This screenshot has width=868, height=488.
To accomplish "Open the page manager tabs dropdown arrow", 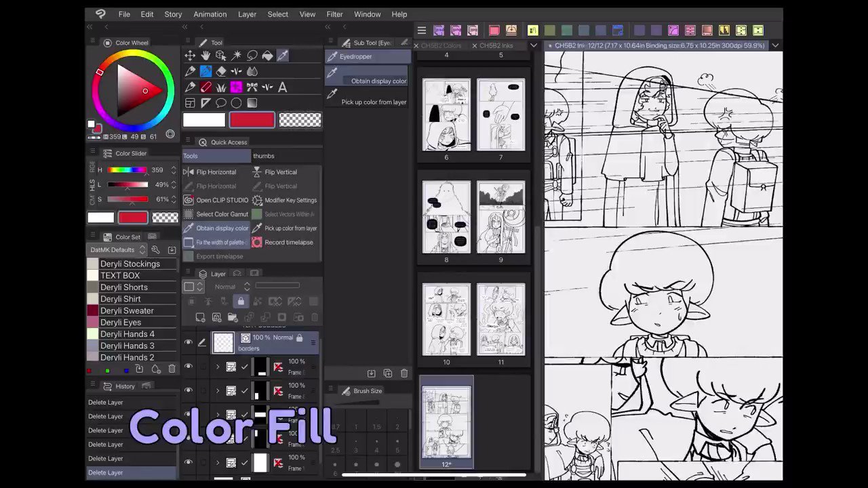I will tap(534, 45).
